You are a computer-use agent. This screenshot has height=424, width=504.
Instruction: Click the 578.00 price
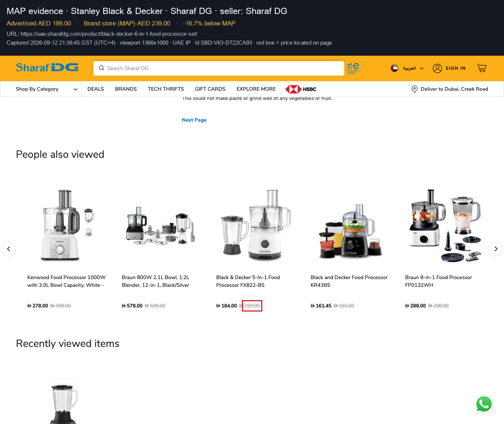[x=132, y=306]
